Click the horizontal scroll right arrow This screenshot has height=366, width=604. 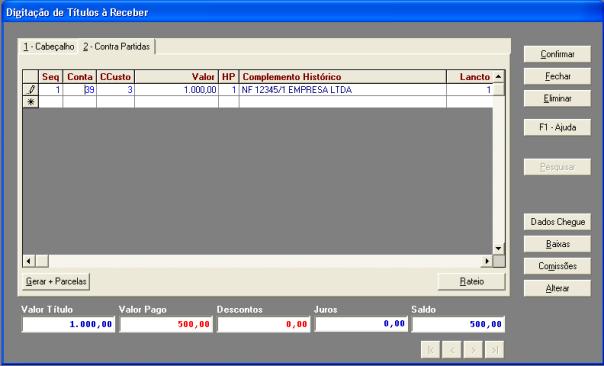(487, 261)
